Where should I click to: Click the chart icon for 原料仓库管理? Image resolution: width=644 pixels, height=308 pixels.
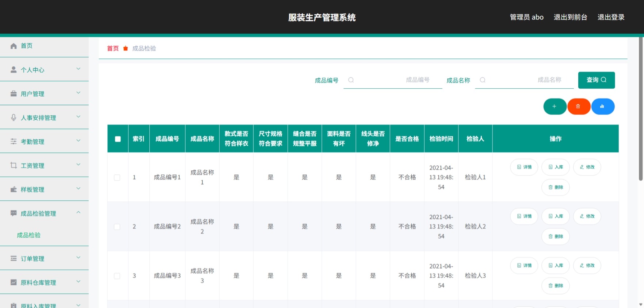coord(14,282)
